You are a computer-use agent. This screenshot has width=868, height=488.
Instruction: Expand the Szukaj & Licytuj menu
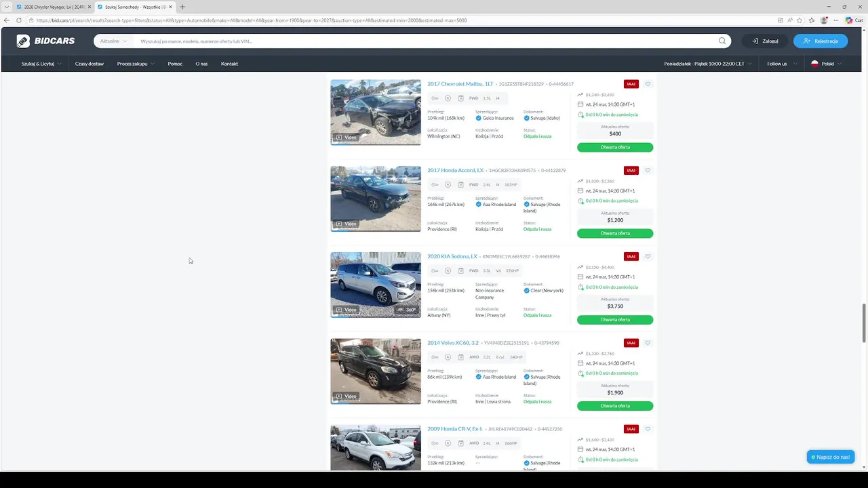pyautogui.click(x=41, y=64)
